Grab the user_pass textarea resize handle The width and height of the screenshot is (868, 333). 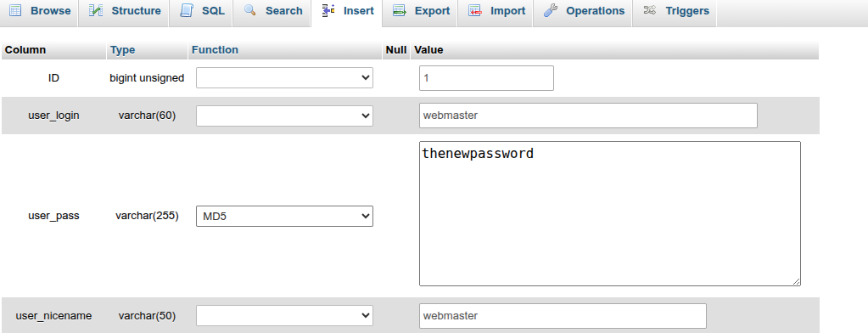pos(796,281)
